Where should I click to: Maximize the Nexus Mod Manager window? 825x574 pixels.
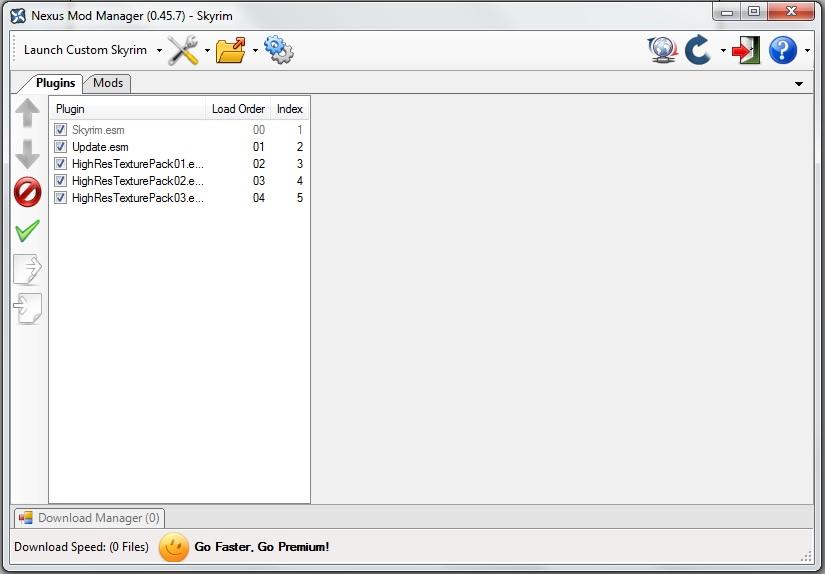point(753,12)
